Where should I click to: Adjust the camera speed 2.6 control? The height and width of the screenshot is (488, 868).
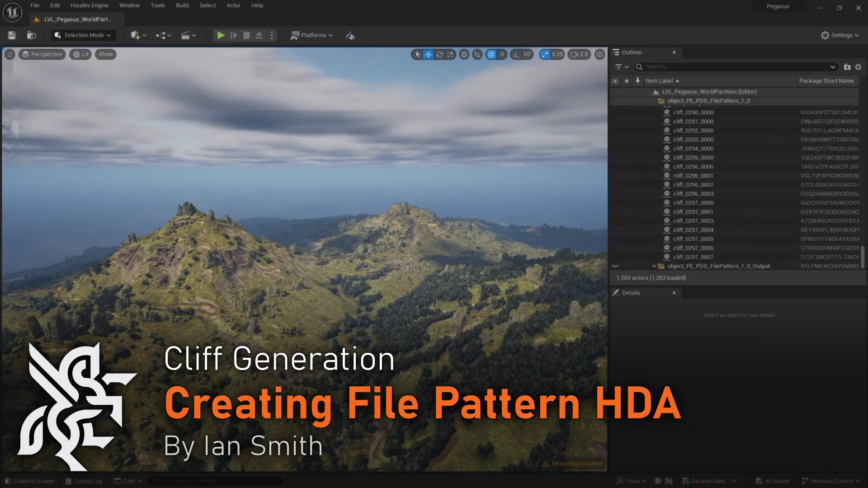point(579,54)
